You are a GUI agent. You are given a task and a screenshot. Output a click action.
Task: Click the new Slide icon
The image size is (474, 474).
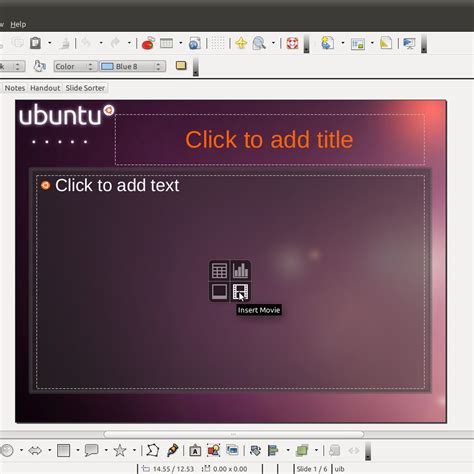pyautogui.click(x=327, y=43)
